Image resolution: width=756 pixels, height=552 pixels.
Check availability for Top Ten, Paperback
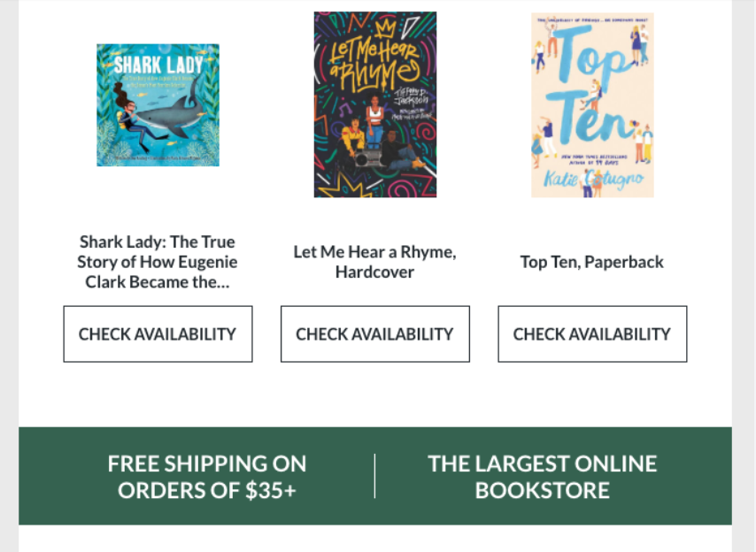[x=592, y=334]
